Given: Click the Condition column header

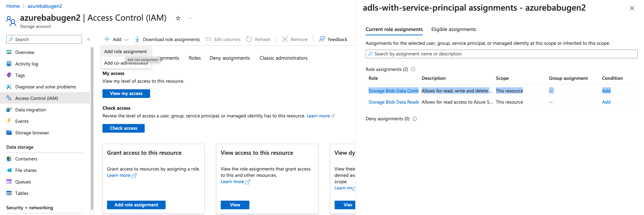Looking at the screenshot, I should (612, 78).
